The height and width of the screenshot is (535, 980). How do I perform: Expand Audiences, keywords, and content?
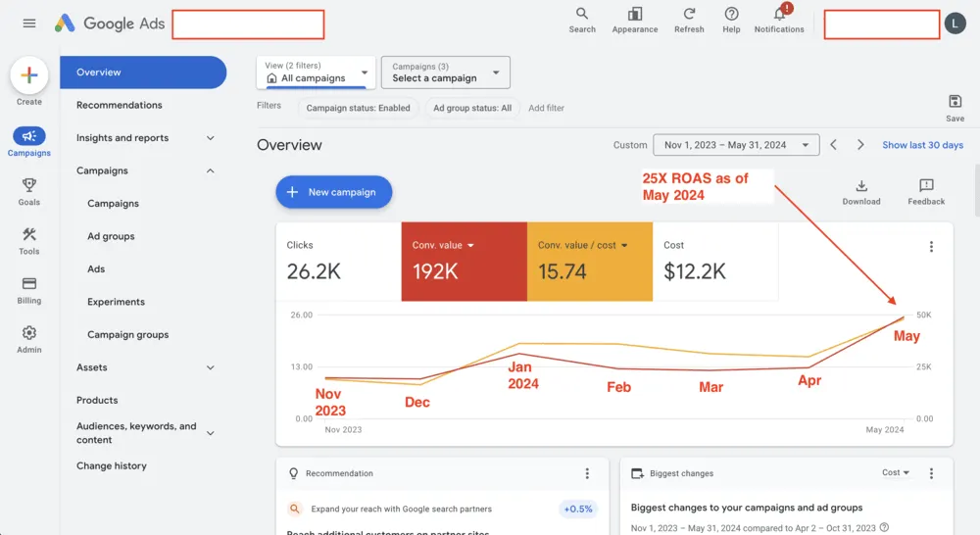tap(210, 433)
